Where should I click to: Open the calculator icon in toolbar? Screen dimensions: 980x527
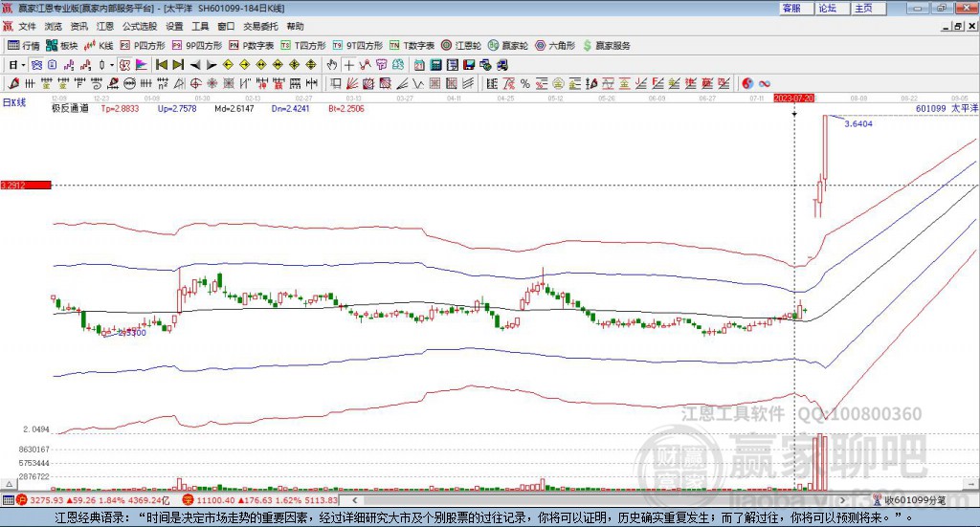435,65
